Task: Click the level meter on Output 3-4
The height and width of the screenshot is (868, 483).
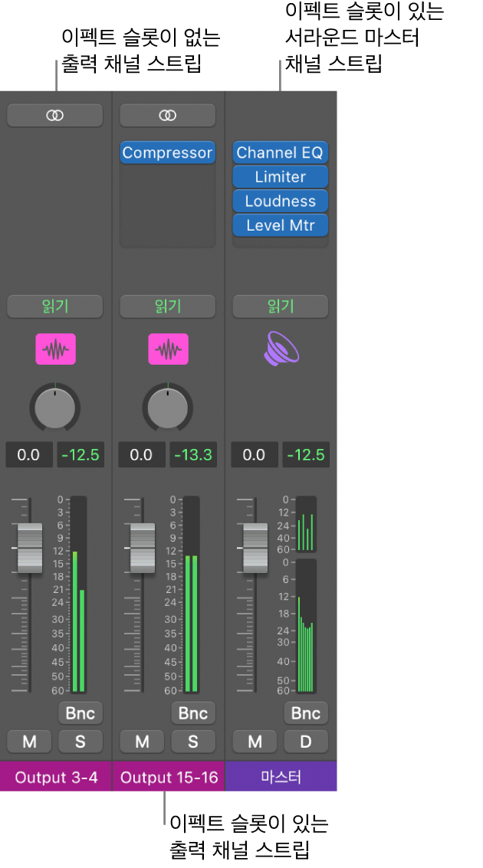Action: coord(79,594)
